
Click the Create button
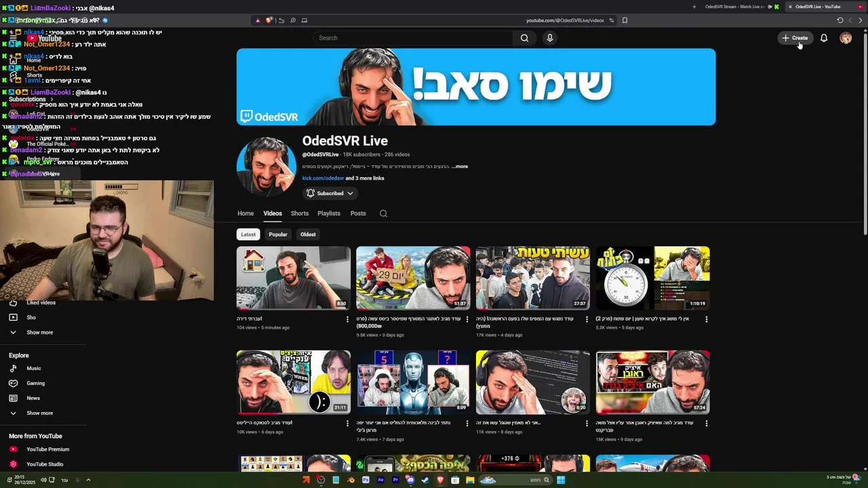pos(795,38)
